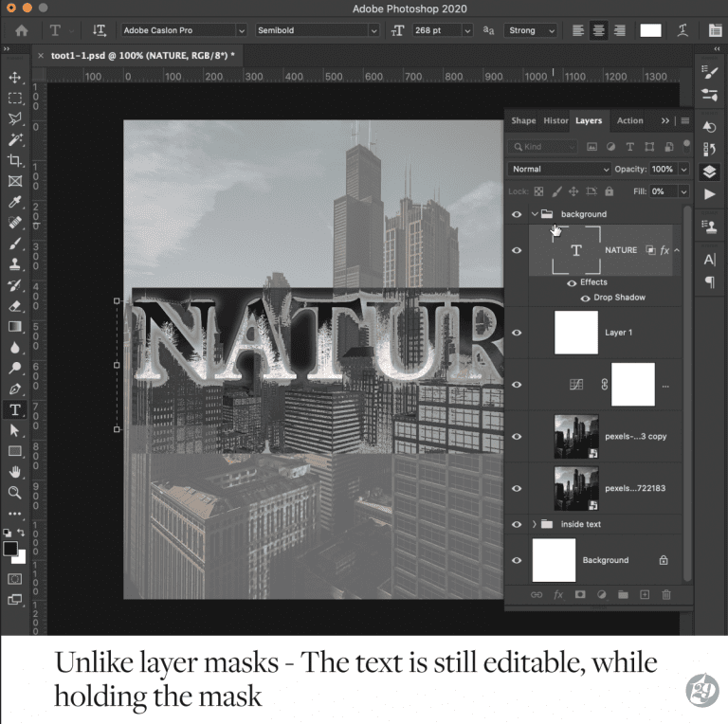Click the Play actions icon in right dock

(709, 194)
